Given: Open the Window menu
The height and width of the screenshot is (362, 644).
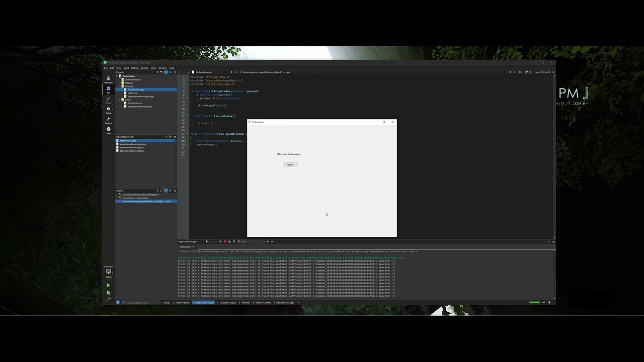Looking at the screenshot, I should point(163,68).
